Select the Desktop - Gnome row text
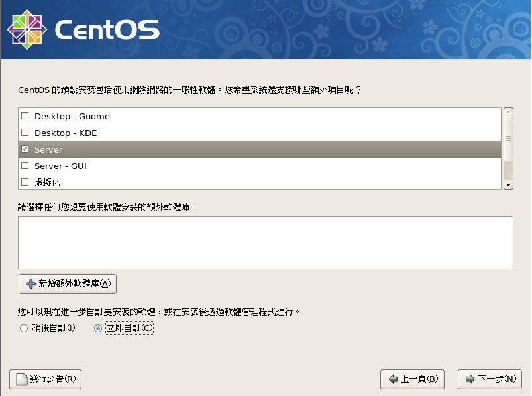 [x=72, y=117]
